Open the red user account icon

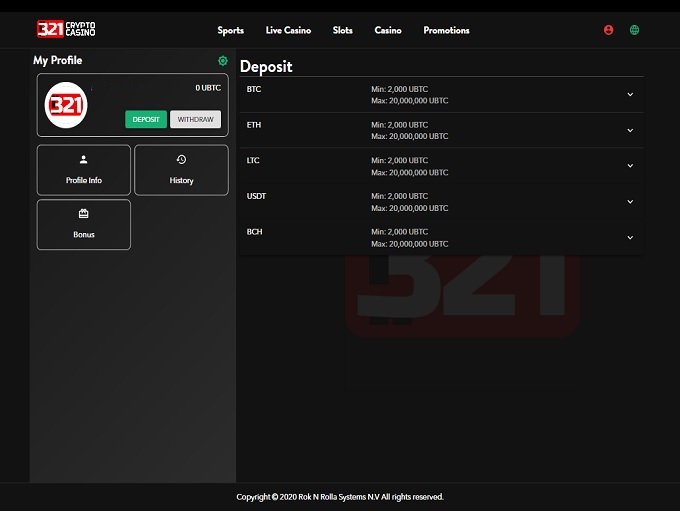tap(608, 30)
